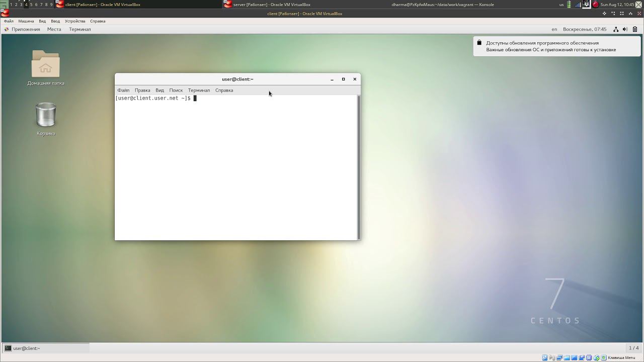Screen dimensions: 644x362
Task: Open Терминал app menu in GNOME panel
Action: [x=80, y=29]
